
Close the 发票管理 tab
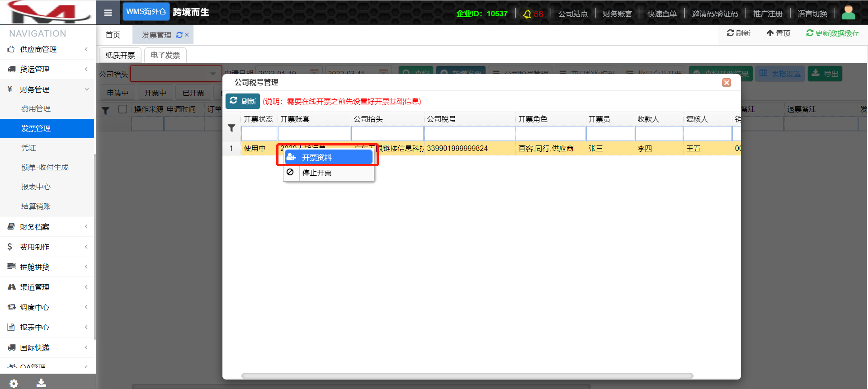click(x=187, y=35)
